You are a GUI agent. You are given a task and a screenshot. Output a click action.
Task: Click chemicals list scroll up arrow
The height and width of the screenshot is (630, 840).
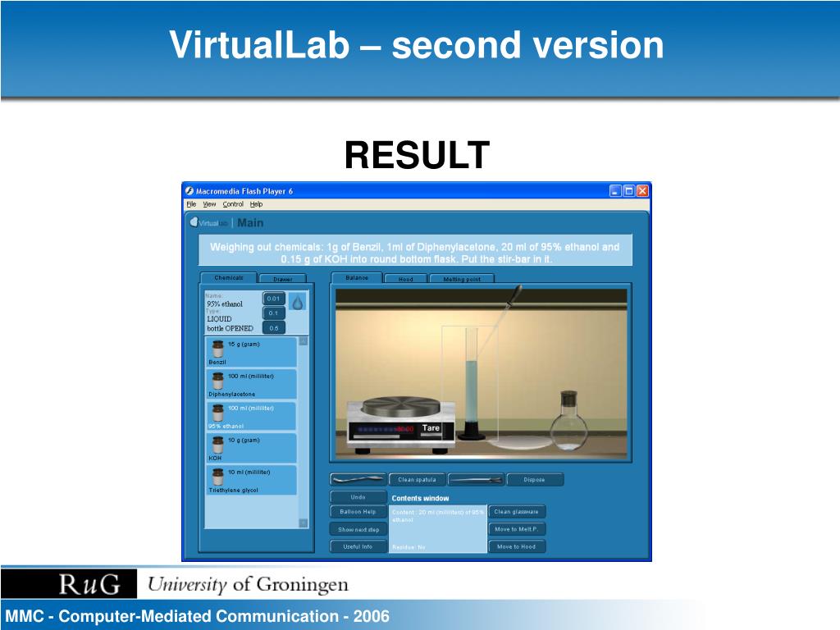[x=304, y=341]
